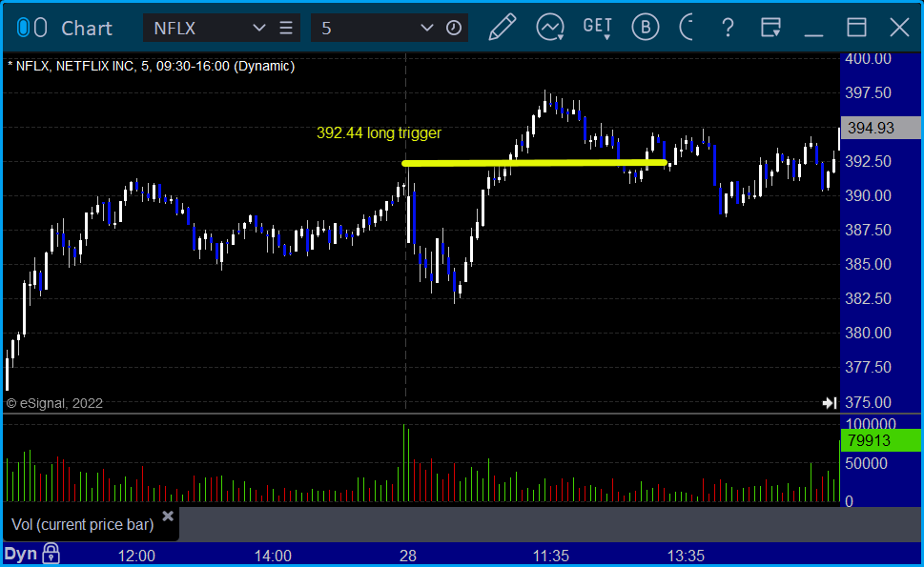Click the circled B icon
The width and height of the screenshot is (924, 567).
point(646,28)
